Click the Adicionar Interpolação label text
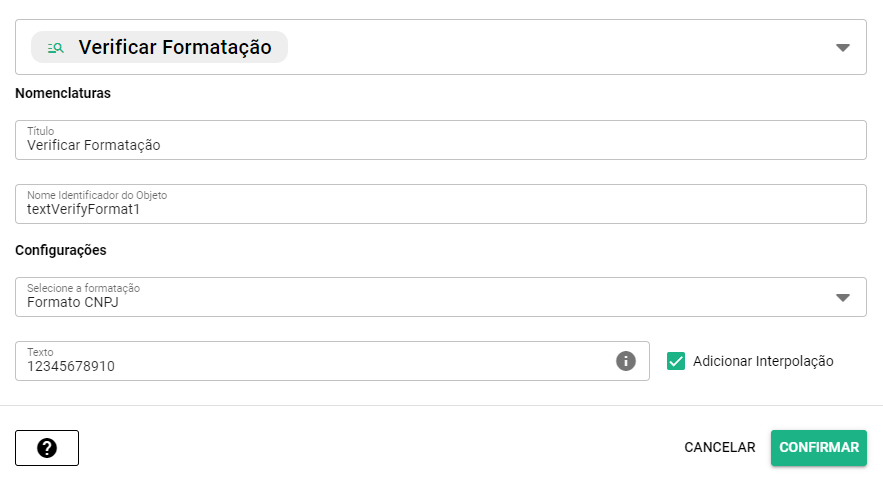Image resolution: width=883 pixels, height=484 pixels. pos(762,361)
